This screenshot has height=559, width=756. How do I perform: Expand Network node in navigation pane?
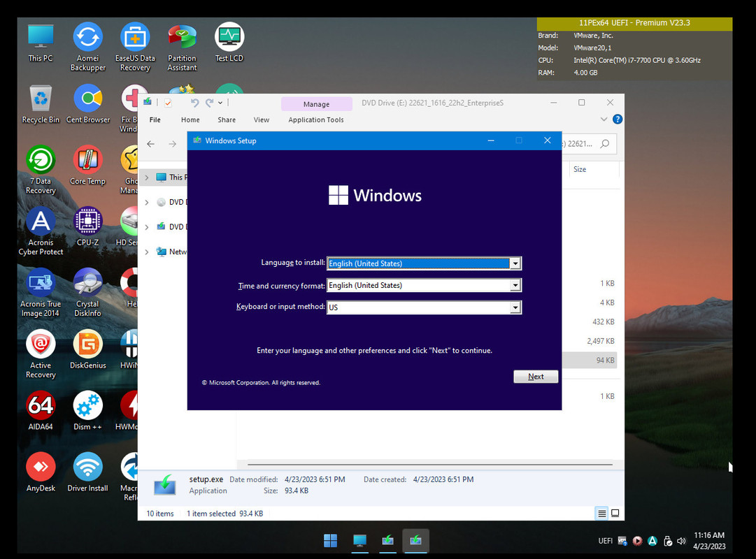[147, 252]
